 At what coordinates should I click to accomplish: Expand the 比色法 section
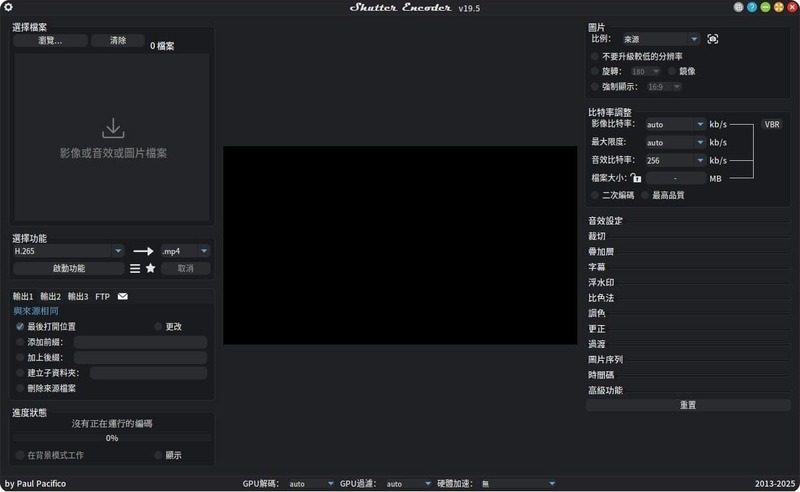click(601, 298)
